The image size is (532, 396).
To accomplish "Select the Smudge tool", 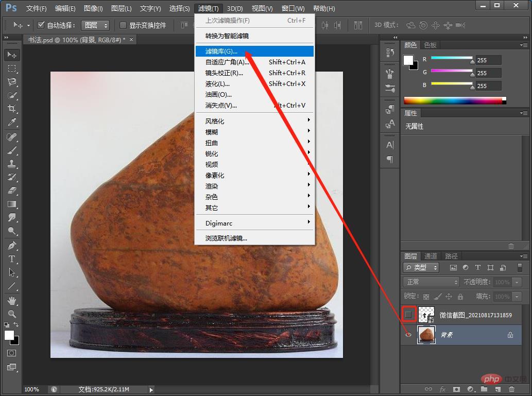I will tap(12, 217).
